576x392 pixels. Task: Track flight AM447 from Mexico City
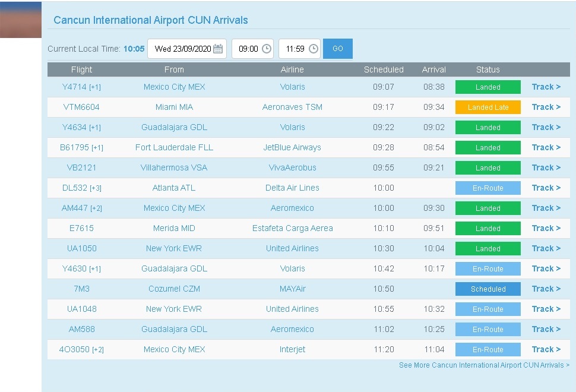(546, 208)
